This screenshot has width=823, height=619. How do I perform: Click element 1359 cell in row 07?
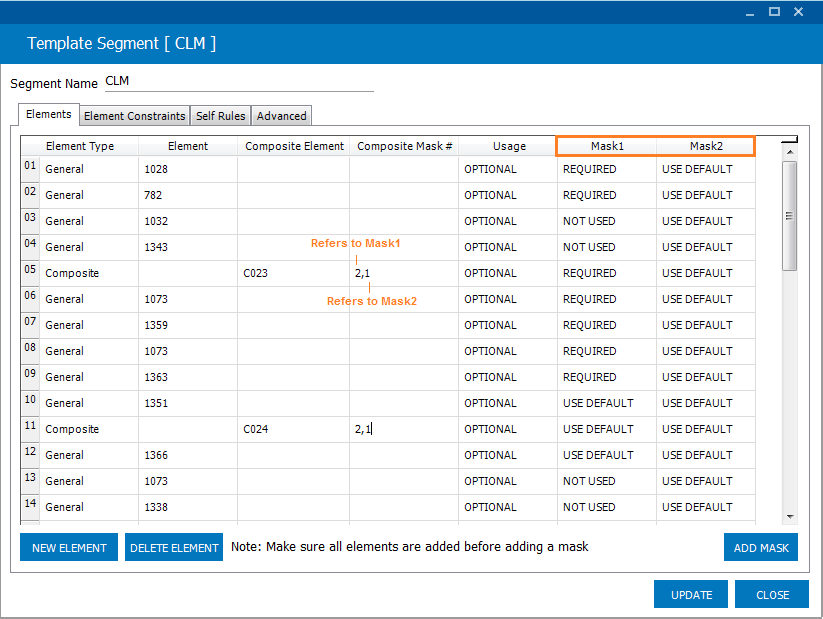tap(188, 325)
